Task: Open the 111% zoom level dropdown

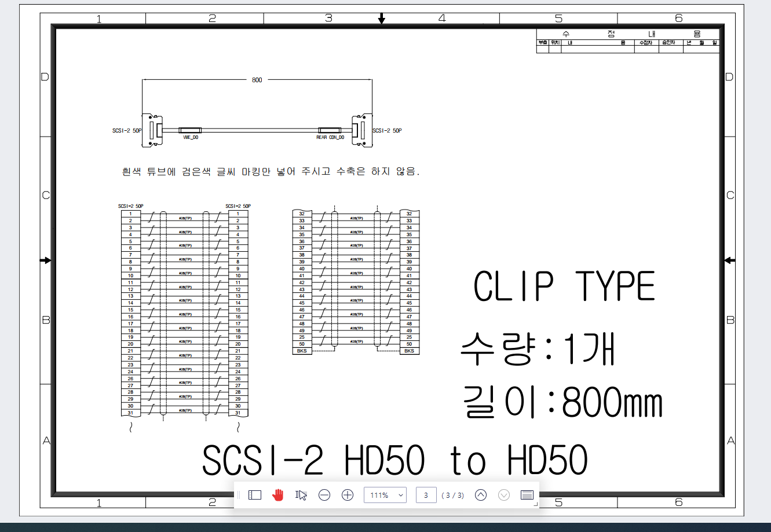Action: (x=385, y=495)
